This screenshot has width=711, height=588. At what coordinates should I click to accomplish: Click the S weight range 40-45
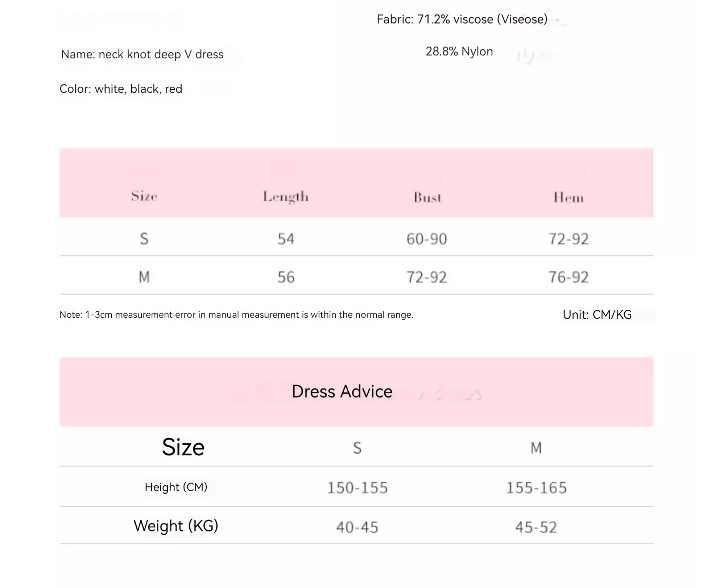(357, 527)
